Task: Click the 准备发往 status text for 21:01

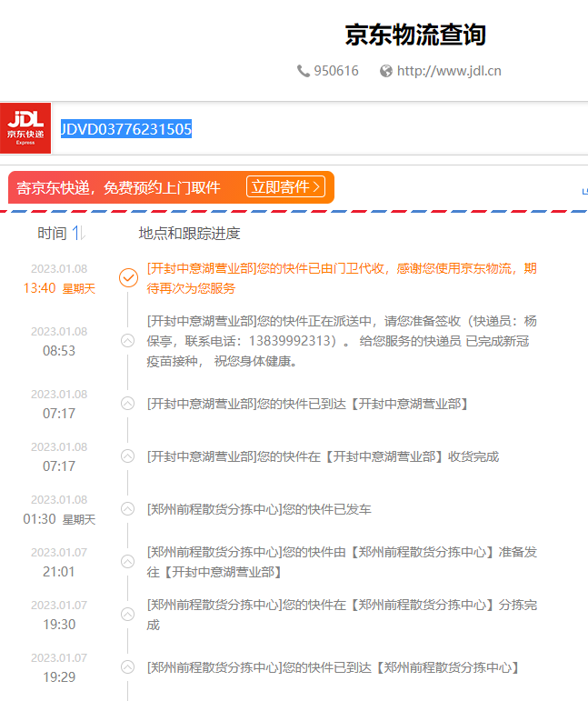Action: click(x=342, y=562)
